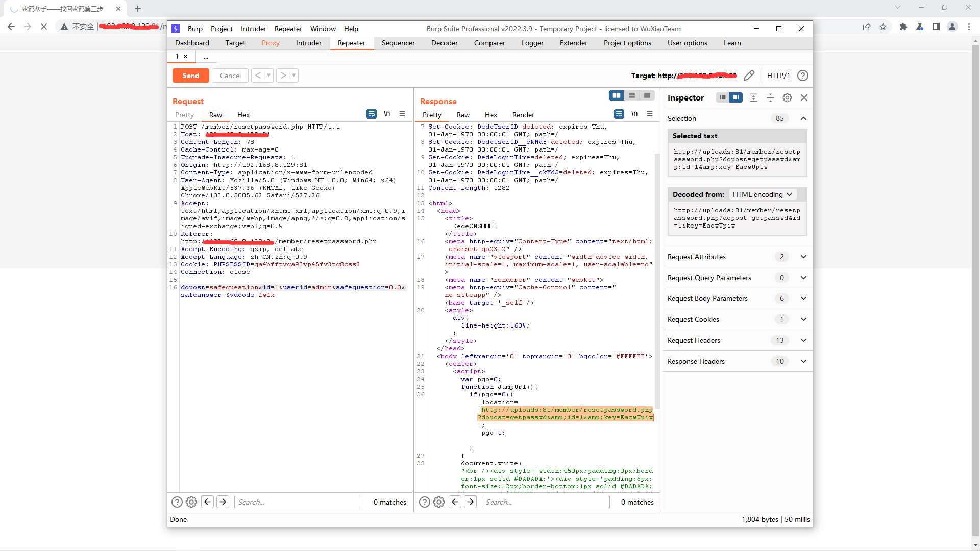Open request search settings gear icon
Image resolution: width=980 pixels, height=551 pixels.
[191, 502]
